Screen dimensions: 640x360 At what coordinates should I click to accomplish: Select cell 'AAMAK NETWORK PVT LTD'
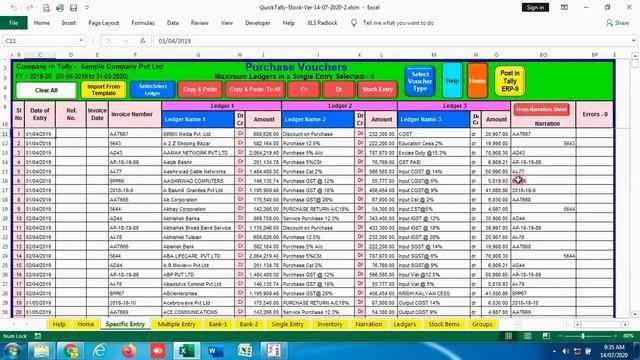pyautogui.click(x=198, y=153)
